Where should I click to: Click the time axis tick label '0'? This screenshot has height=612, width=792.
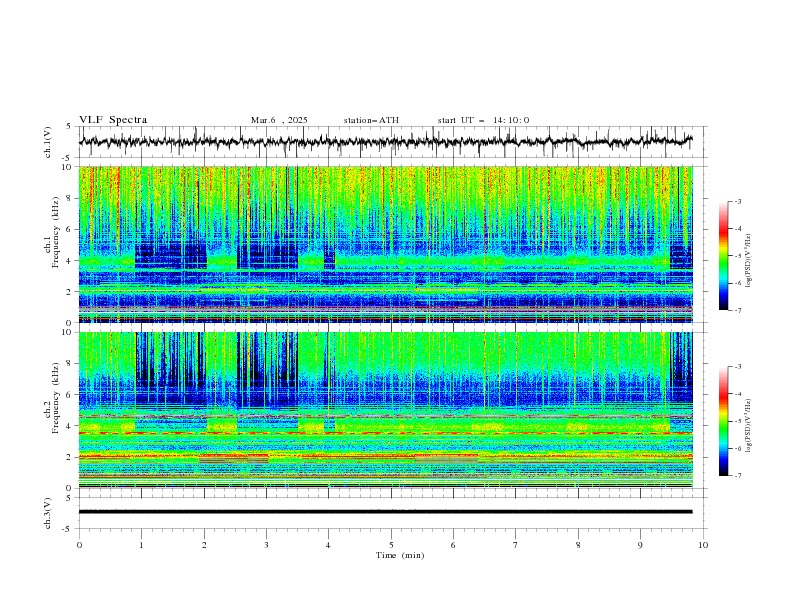pyautogui.click(x=79, y=545)
